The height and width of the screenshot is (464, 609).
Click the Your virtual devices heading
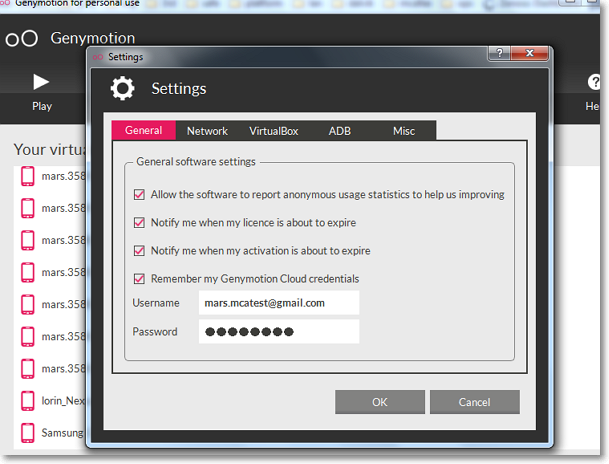click(x=50, y=150)
